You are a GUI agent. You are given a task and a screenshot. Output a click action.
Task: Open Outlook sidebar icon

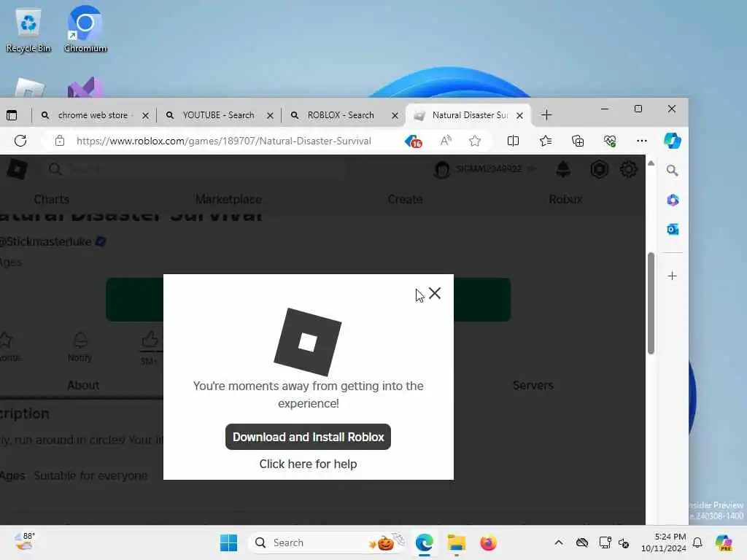(x=672, y=230)
